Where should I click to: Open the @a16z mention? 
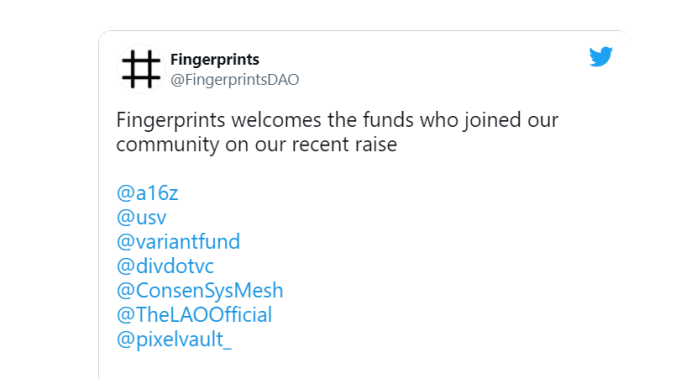(x=147, y=193)
